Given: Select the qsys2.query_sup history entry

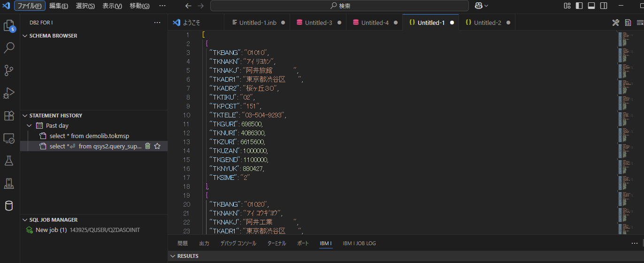Looking at the screenshot, I should coord(94,146).
